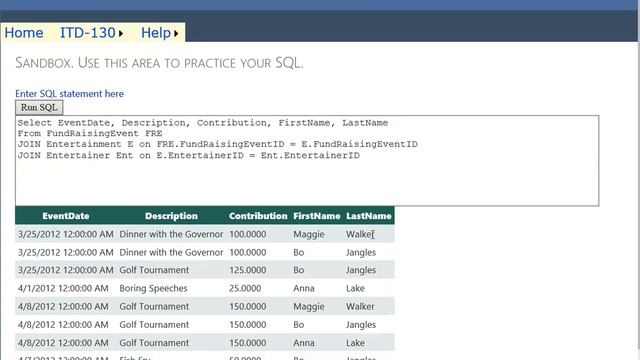Click the 'Enter SQL statement here' label
This screenshot has width=640, height=360.
(x=69, y=93)
